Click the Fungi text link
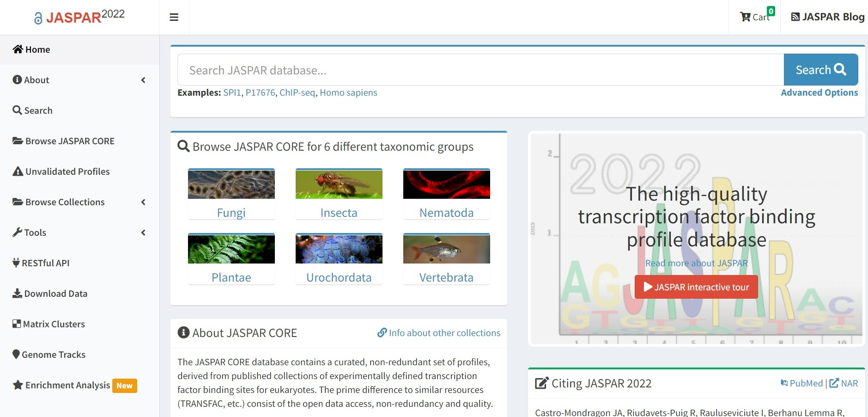The image size is (868, 417). [x=231, y=213]
